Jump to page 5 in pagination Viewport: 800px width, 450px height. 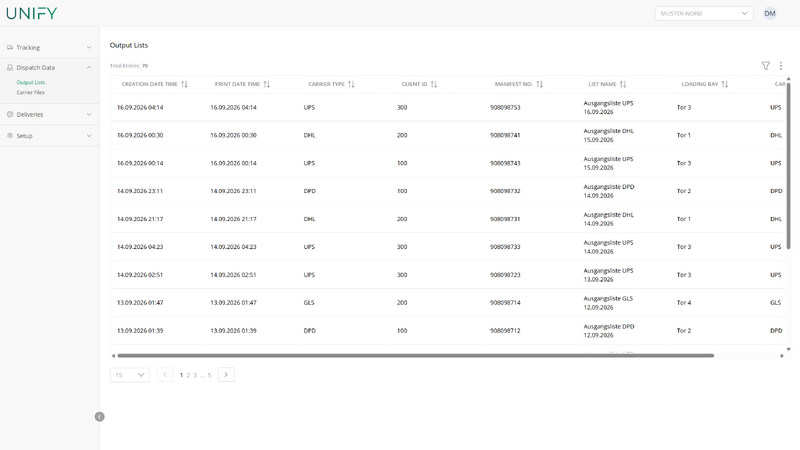point(209,375)
